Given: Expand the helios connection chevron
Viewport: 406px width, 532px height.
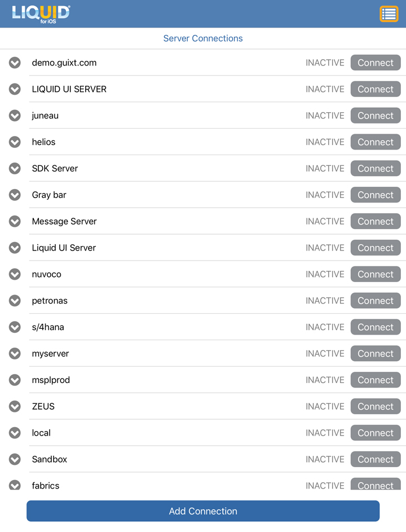Looking at the screenshot, I should 15,142.
